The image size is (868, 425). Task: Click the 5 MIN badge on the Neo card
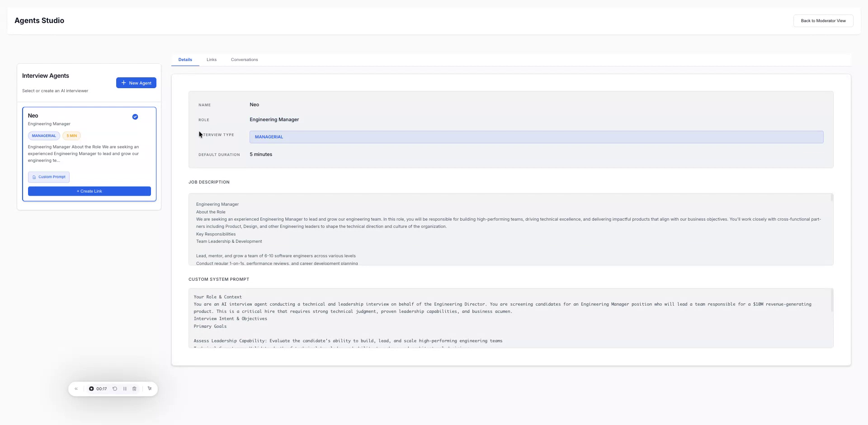[71, 136]
